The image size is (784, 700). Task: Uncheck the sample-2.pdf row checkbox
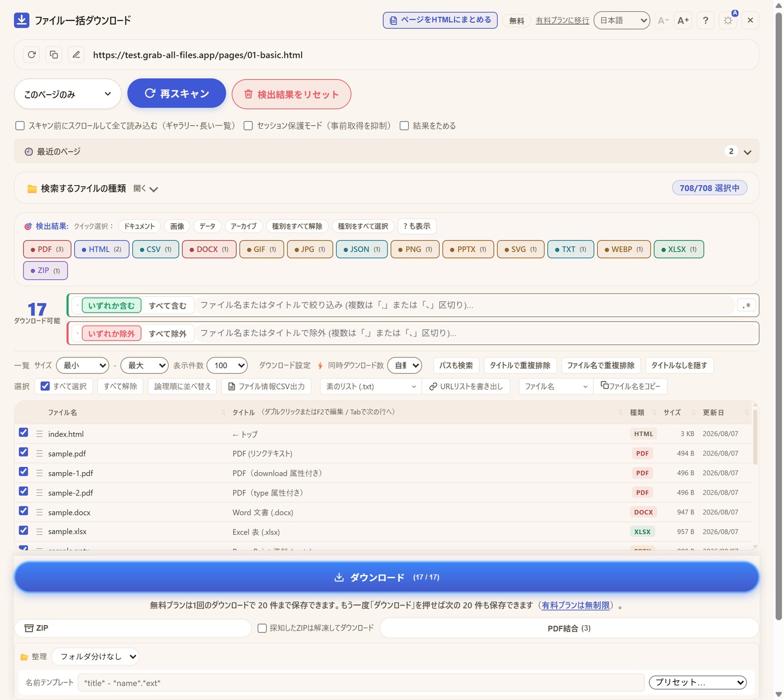[x=24, y=491]
